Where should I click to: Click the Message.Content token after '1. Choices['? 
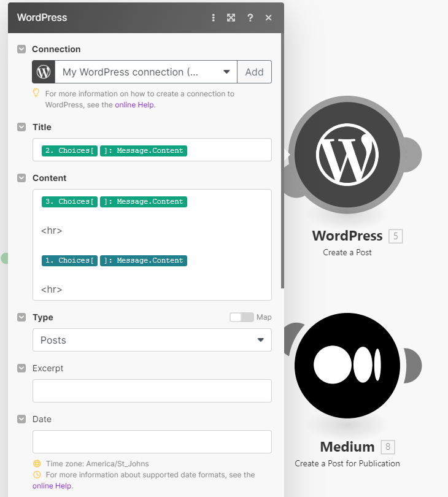click(144, 261)
